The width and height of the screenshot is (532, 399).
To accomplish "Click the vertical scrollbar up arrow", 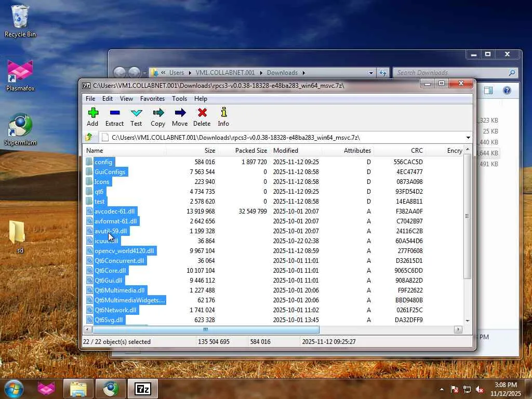I will (x=468, y=150).
